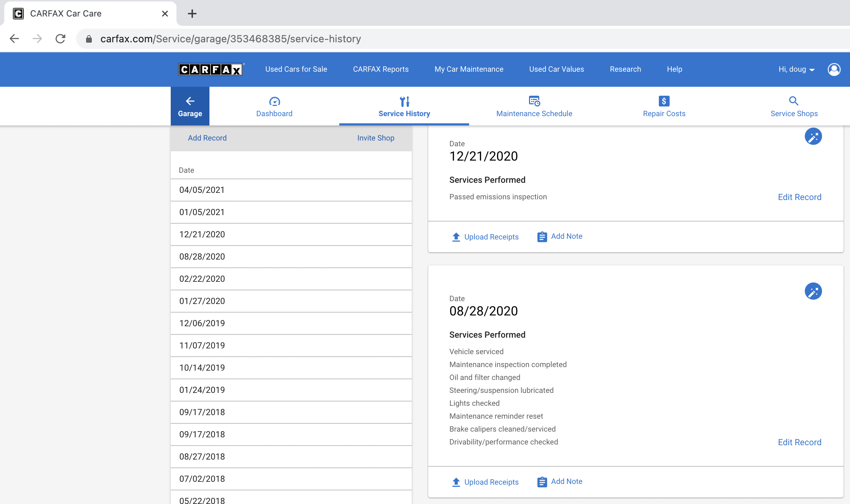The height and width of the screenshot is (504, 850).
Task: Click 'Maintenance reminder reset' service text
Action: click(496, 416)
